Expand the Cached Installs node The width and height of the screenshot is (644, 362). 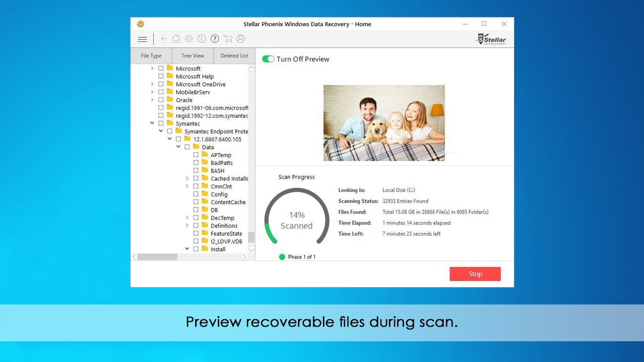pos(187,178)
